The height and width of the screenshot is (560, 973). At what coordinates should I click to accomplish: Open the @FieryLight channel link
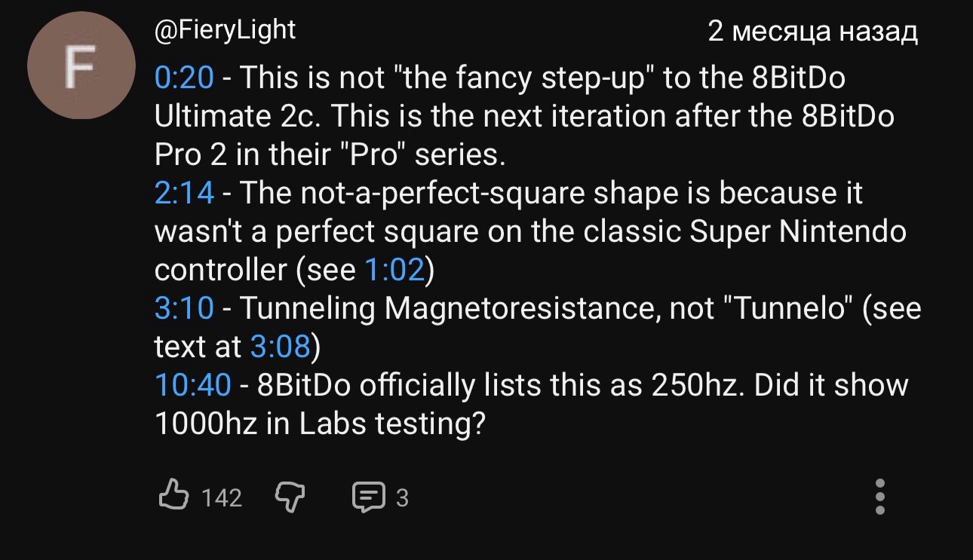pyautogui.click(x=225, y=31)
